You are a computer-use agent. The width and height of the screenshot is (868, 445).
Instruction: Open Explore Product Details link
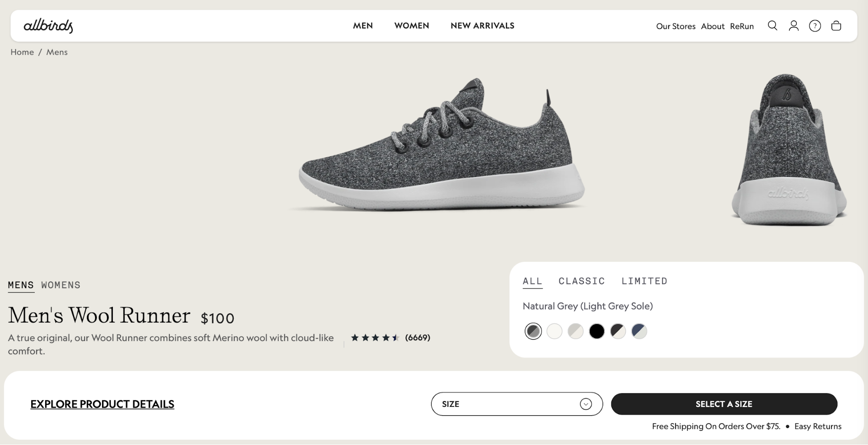102,404
